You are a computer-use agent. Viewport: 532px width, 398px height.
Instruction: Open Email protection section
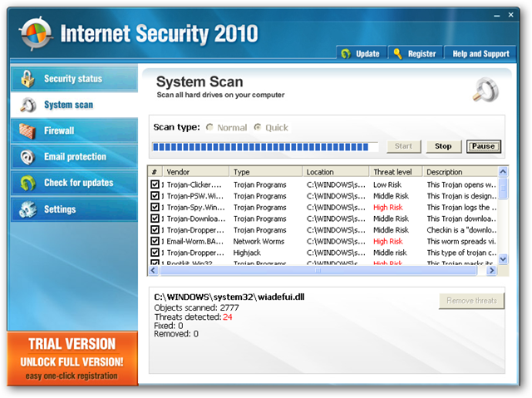click(x=74, y=157)
